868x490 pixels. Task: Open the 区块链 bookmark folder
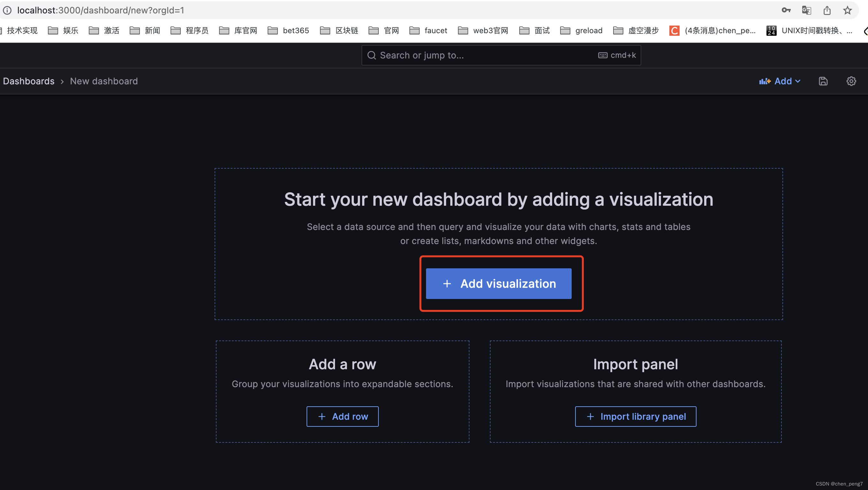pyautogui.click(x=339, y=30)
